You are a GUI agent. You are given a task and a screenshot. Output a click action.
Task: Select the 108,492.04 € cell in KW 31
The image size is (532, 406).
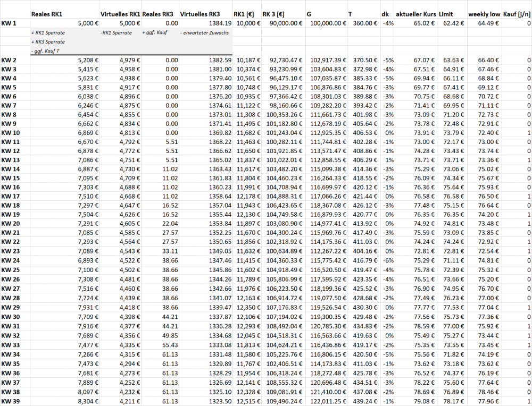click(x=284, y=326)
